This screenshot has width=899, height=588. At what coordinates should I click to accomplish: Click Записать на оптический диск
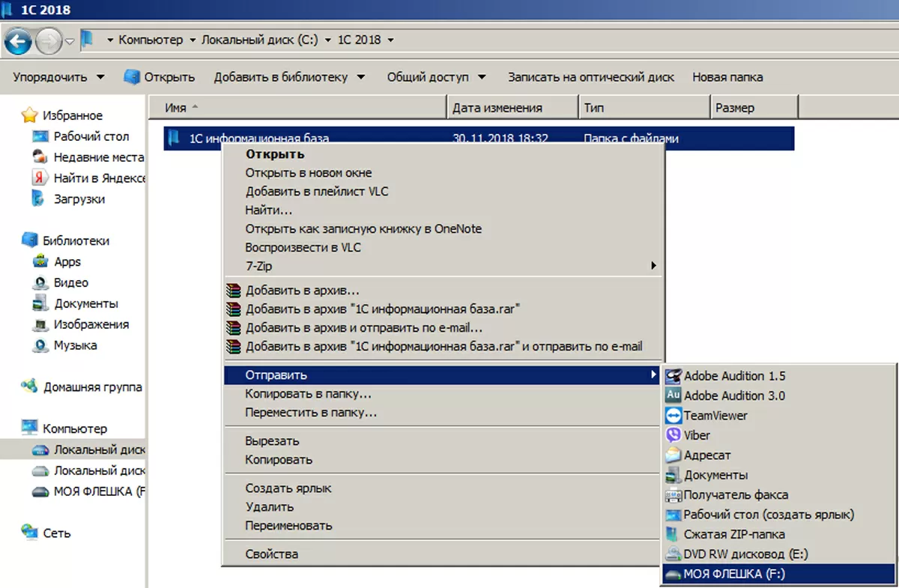(591, 77)
